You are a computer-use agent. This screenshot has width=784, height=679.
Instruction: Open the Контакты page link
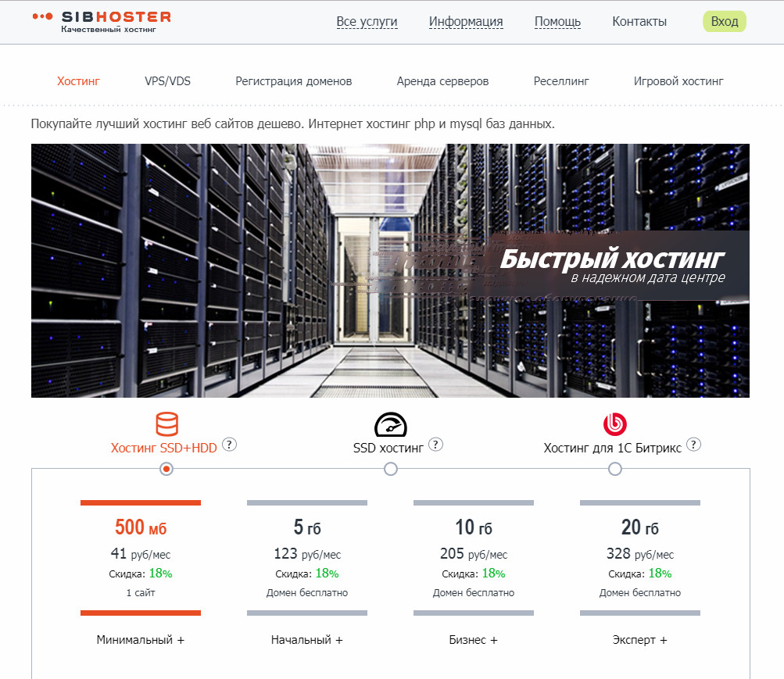pyautogui.click(x=639, y=22)
